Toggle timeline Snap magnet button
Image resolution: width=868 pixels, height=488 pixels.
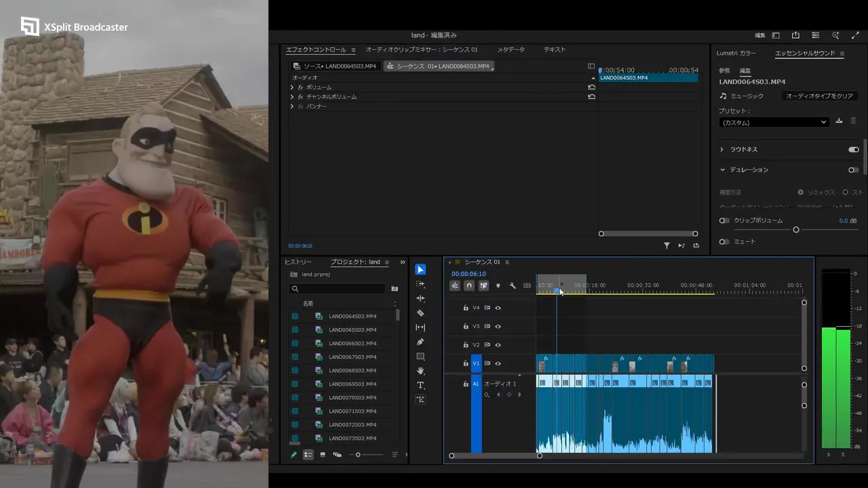469,285
